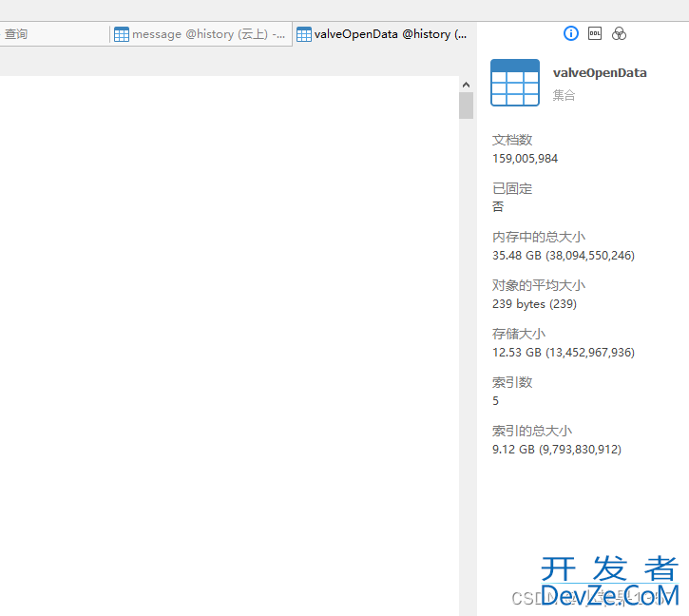
Task: Select the 否 value
Action: (x=498, y=207)
